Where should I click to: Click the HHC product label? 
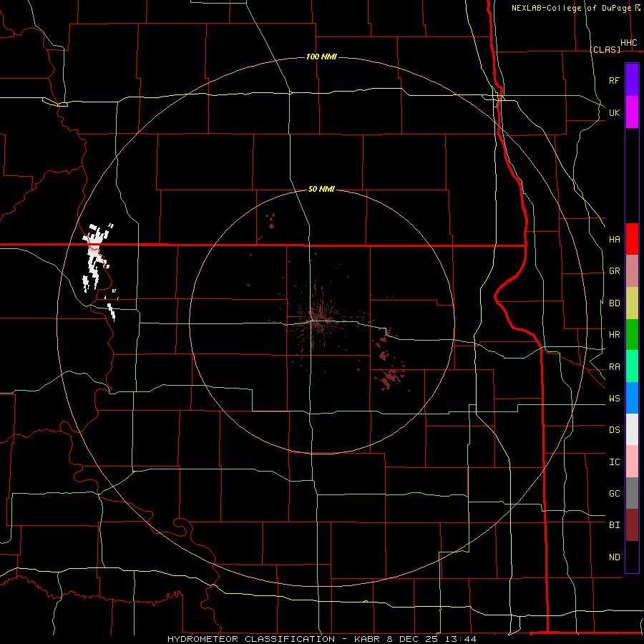628,43
